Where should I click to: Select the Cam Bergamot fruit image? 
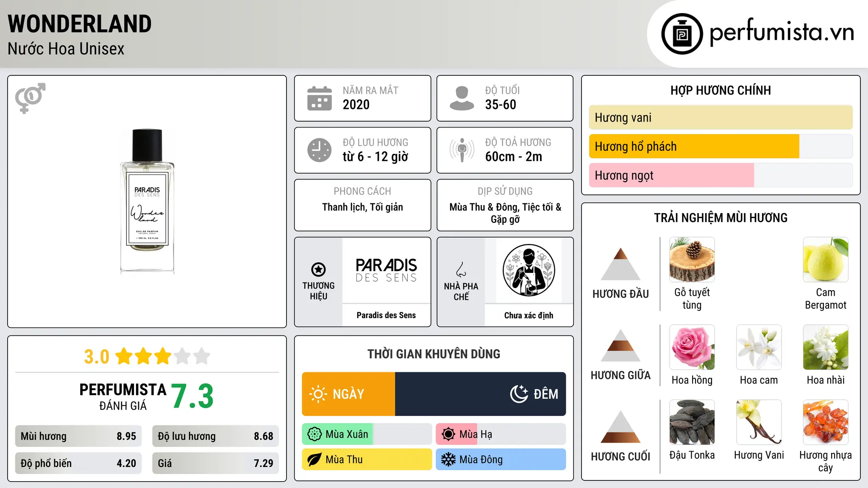[x=826, y=260]
